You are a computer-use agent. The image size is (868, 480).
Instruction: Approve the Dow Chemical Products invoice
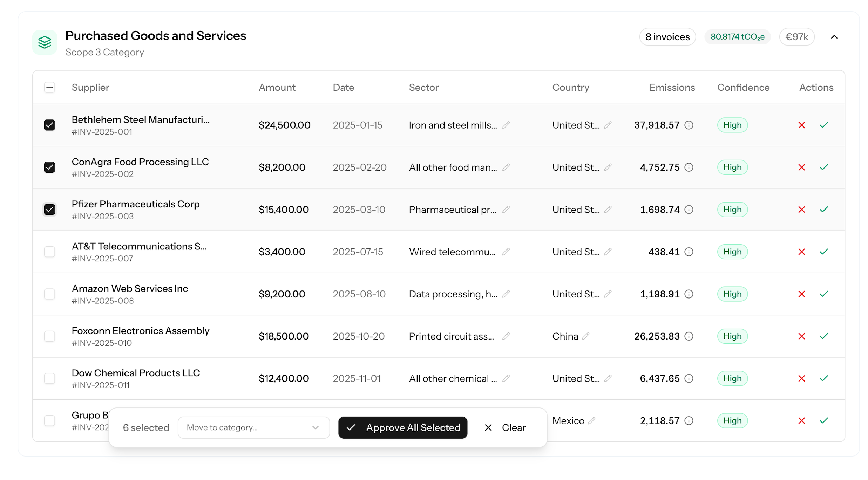[x=824, y=378]
